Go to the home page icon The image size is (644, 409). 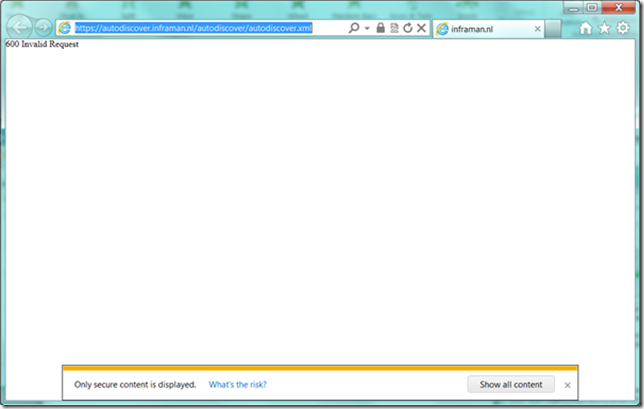point(586,28)
